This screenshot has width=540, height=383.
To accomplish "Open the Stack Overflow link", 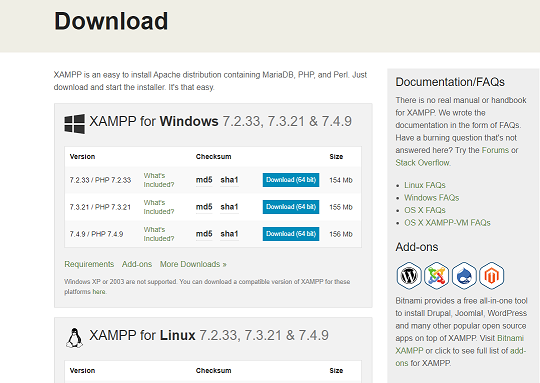I will click(422, 163).
